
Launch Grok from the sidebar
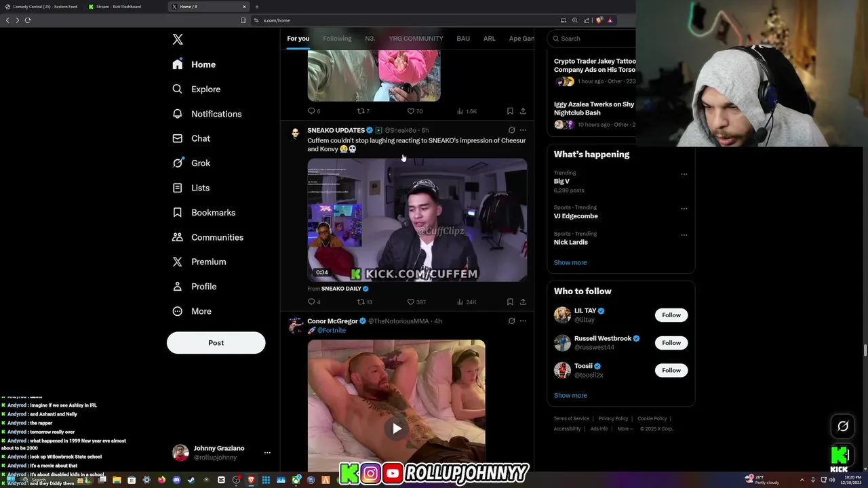[191, 163]
